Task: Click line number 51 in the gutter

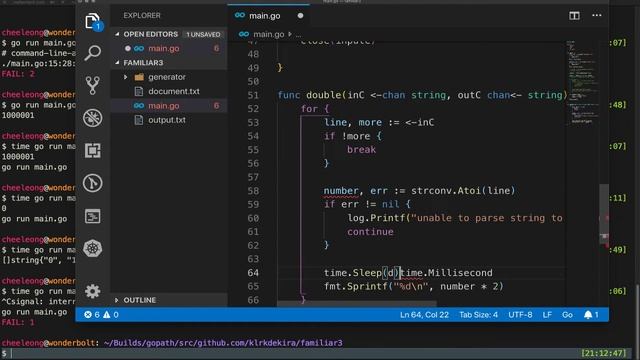Action: (x=253, y=95)
